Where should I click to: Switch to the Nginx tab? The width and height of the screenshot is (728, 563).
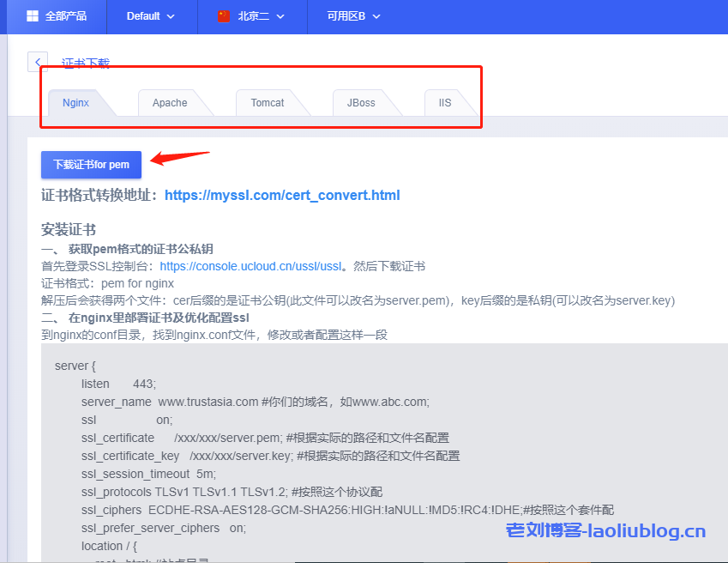pyautogui.click(x=76, y=103)
